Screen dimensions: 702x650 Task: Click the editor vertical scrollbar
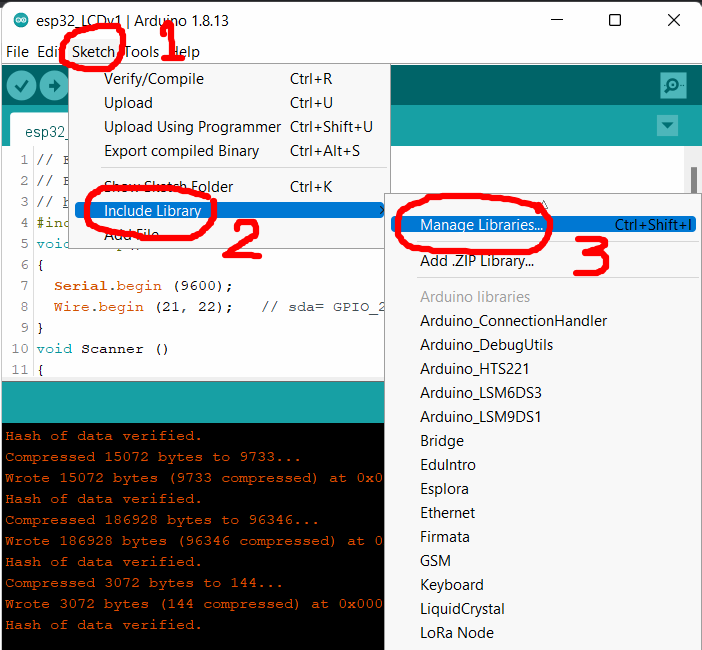pyautogui.click(x=693, y=180)
